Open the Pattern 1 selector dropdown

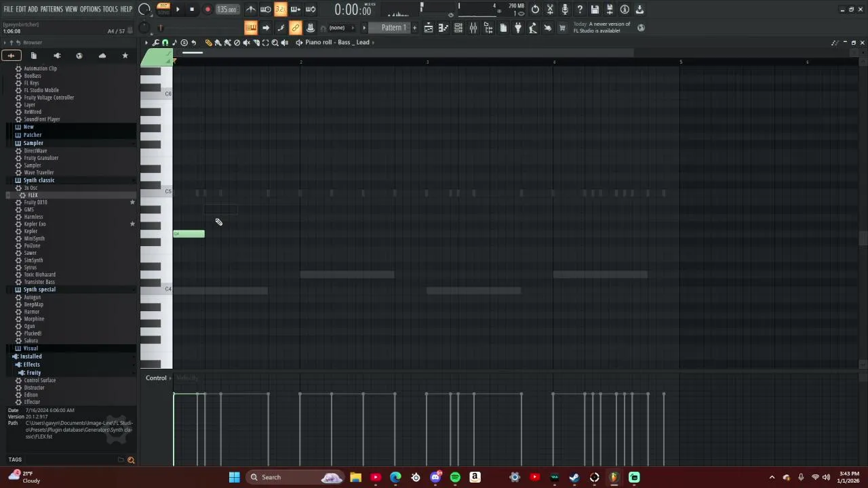click(393, 28)
